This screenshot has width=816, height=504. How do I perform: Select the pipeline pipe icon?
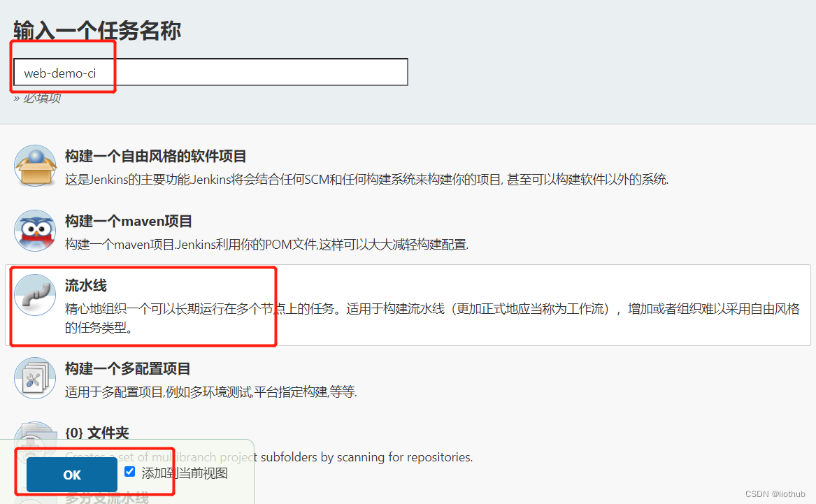pos(36,295)
